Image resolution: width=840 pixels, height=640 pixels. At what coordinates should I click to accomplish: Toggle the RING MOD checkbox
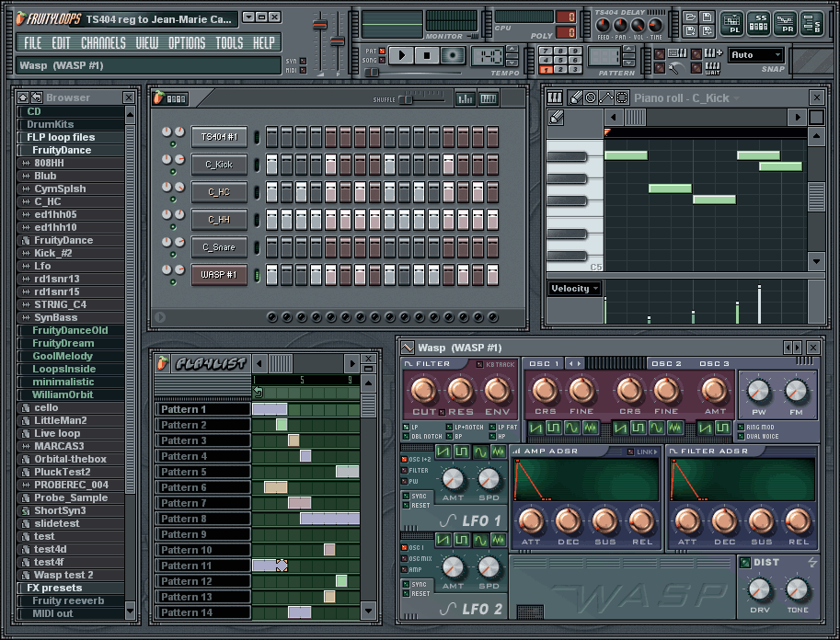pyautogui.click(x=741, y=428)
